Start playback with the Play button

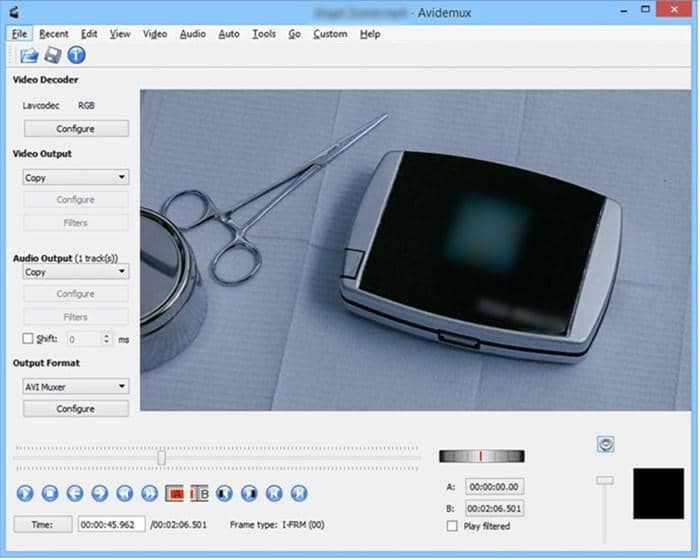tap(25, 493)
